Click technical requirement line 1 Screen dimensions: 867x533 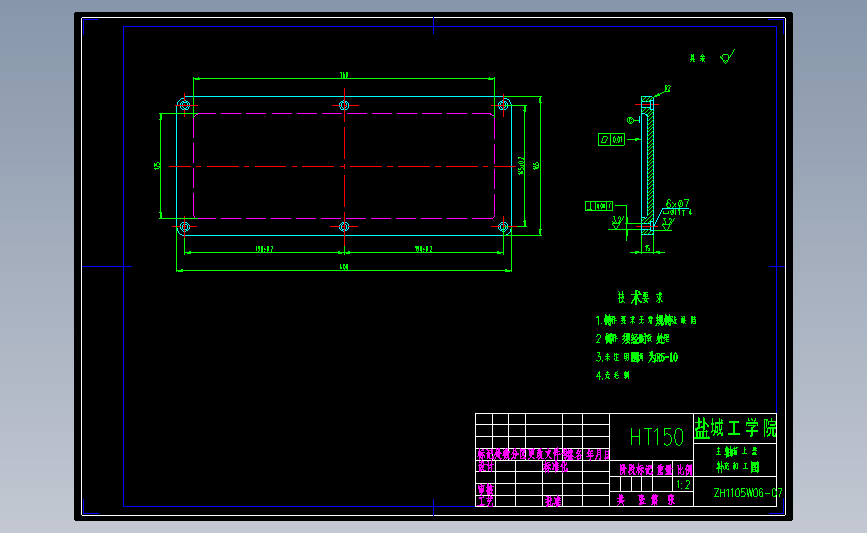646,320
